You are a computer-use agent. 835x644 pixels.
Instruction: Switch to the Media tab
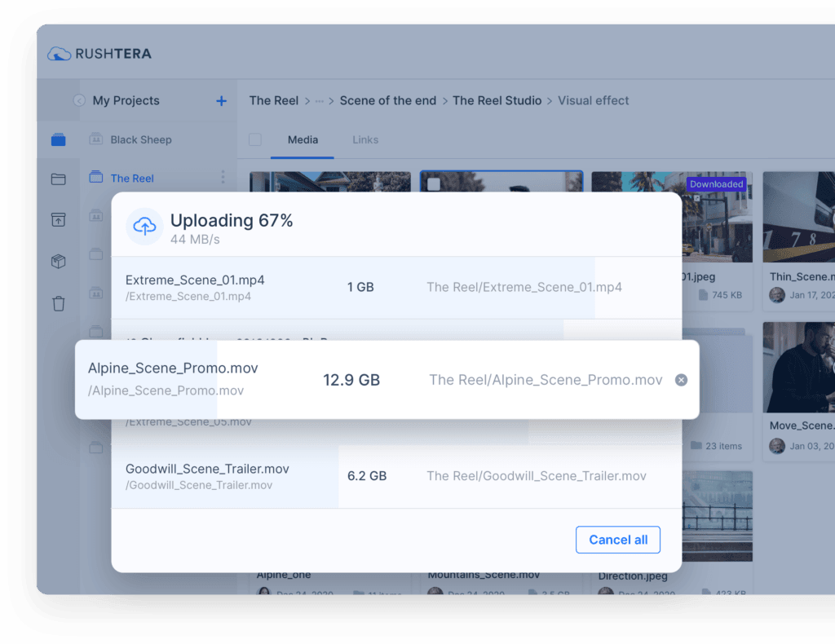(x=303, y=140)
